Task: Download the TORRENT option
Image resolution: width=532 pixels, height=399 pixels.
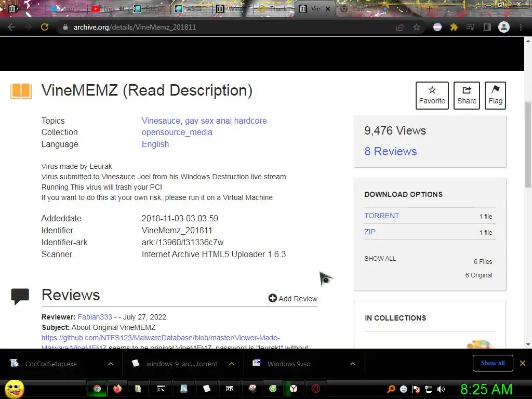Action: [382, 216]
